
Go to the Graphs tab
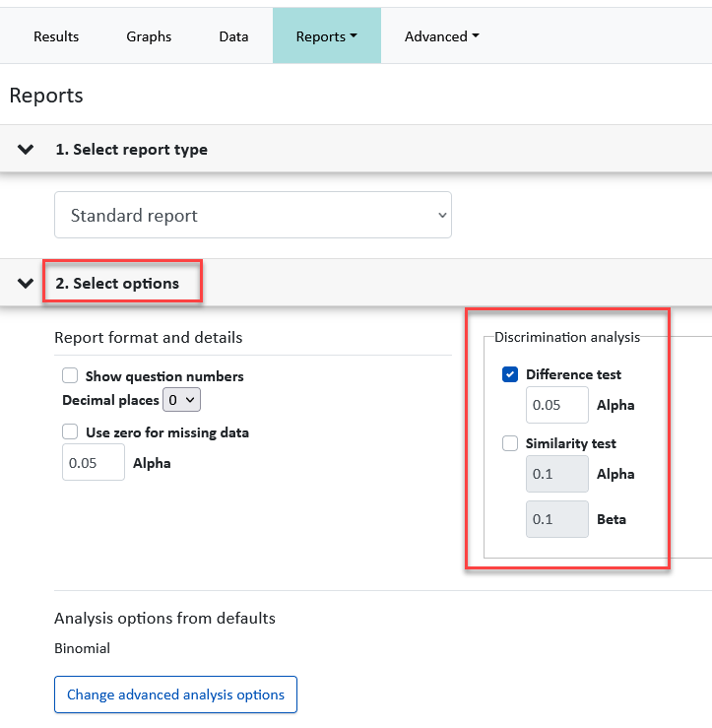click(x=149, y=36)
